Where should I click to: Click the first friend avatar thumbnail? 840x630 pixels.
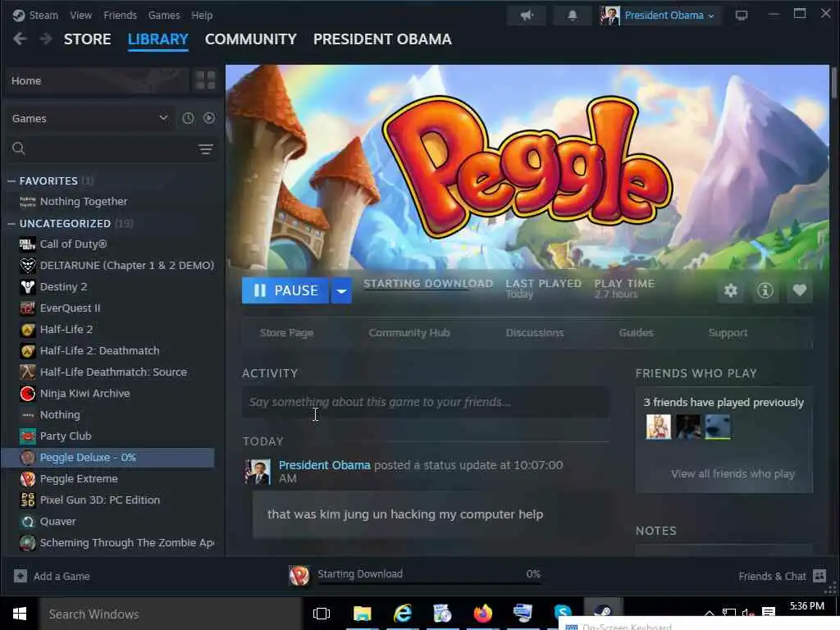click(659, 427)
